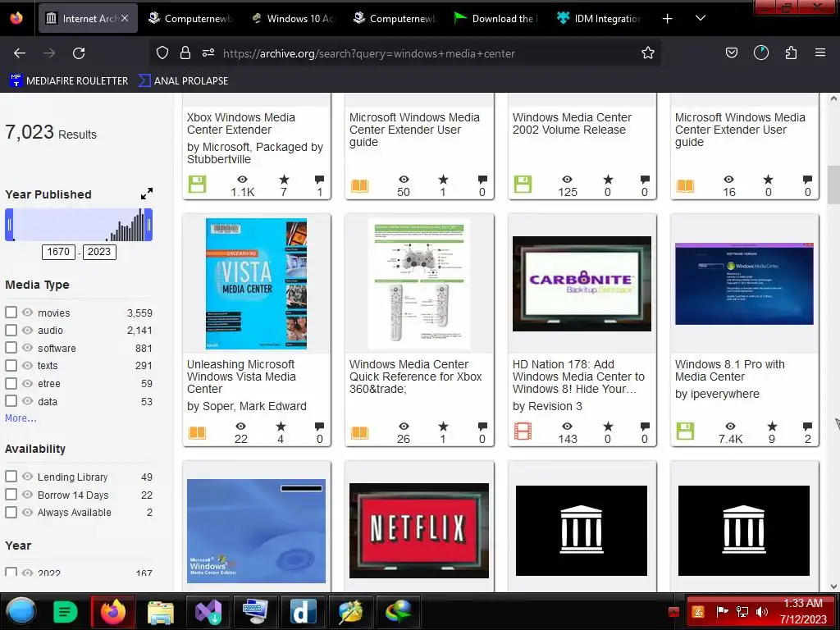Click movie film icon on HD Nation card

click(523, 431)
